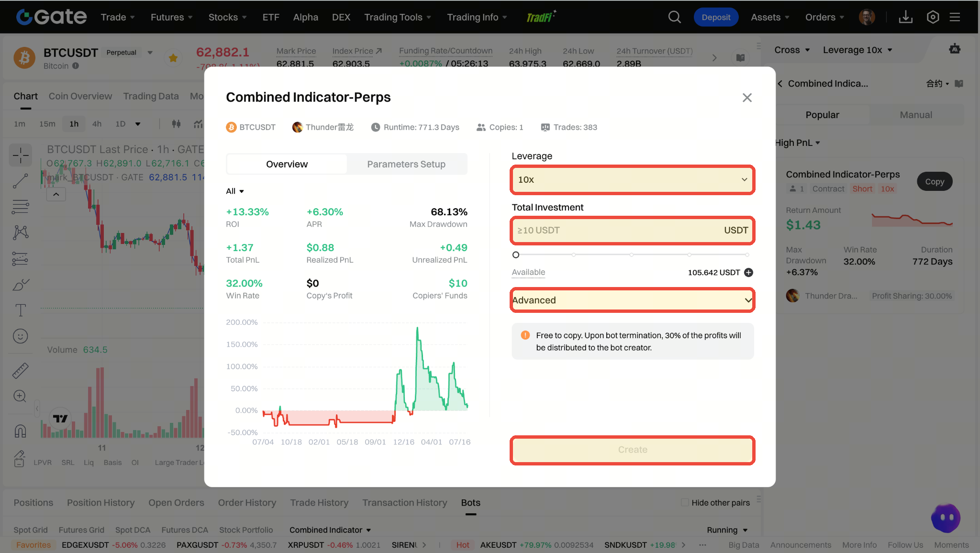
Task: Open the Assets menu
Action: tap(770, 17)
